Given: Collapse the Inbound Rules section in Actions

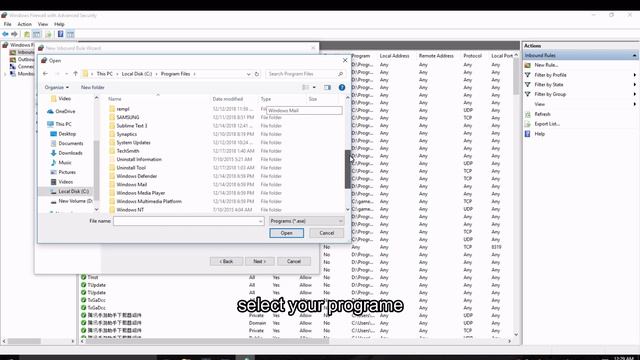Looking at the screenshot, I should point(634,56).
